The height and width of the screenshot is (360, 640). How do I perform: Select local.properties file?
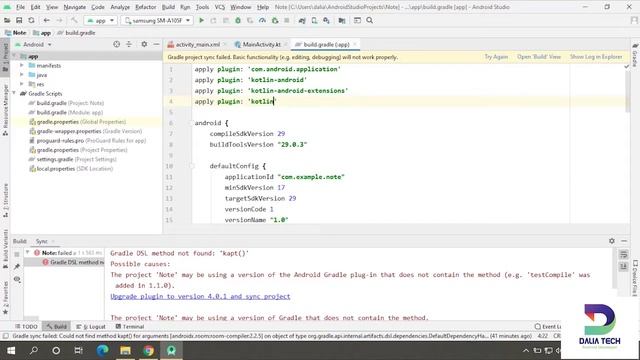pos(71,169)
